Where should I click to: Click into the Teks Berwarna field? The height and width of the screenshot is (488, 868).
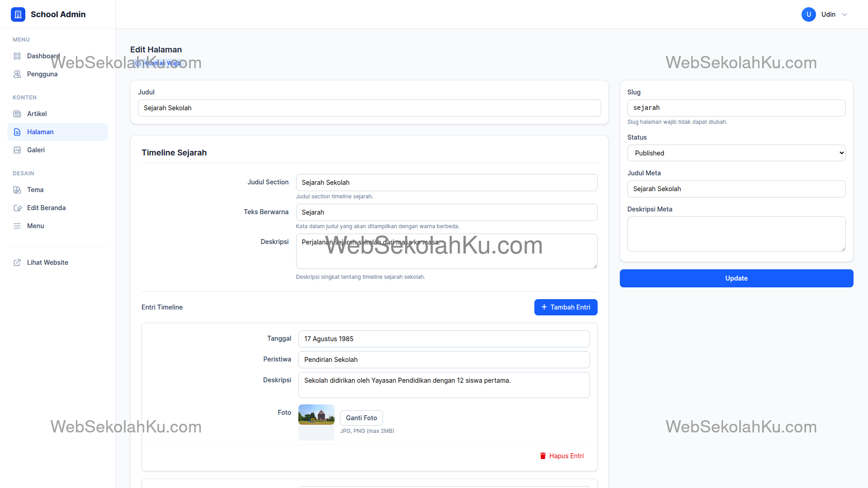click(447, 212)
